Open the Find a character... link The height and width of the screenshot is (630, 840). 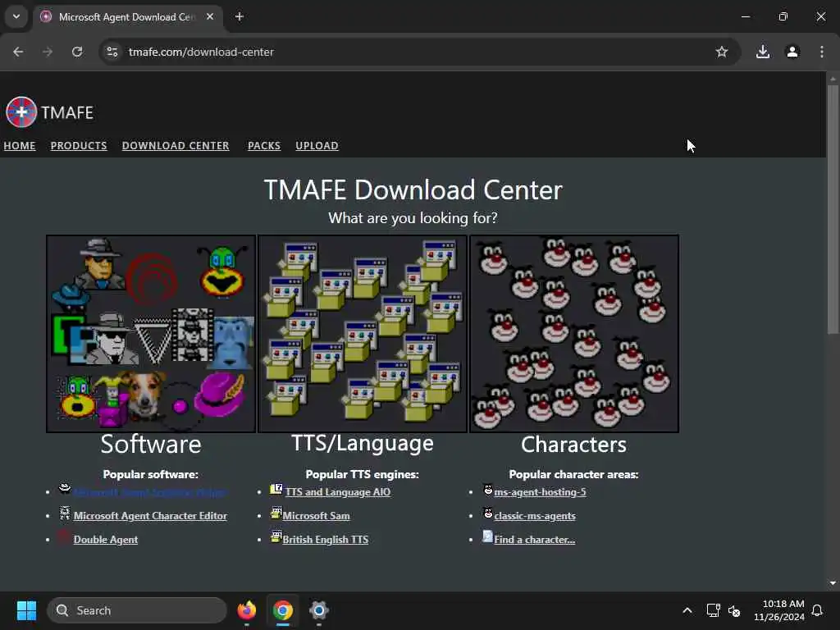tap(535, 540)
